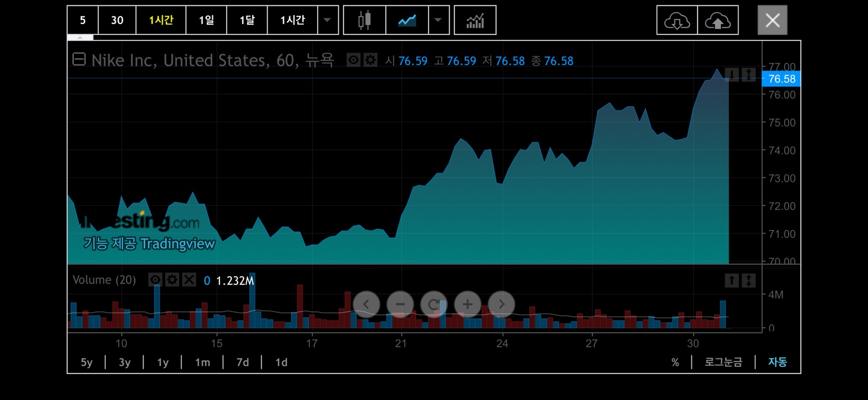868x400 pixels.
Task: Select the 5-minute interval
Action: (x=83, y=20)
